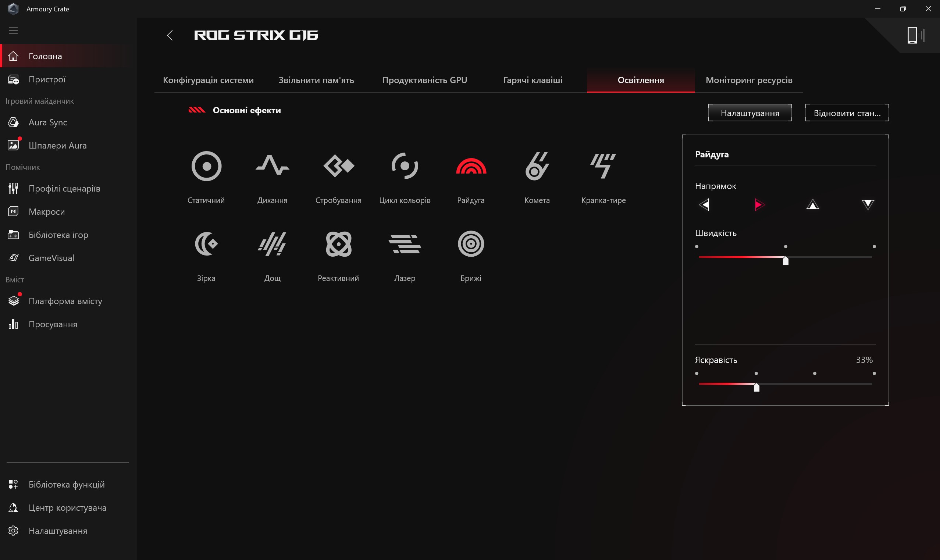Pick the Ripple (Брижі) effect icon
The width and height of the screenshot is (940, 560).
pos(471,244)
